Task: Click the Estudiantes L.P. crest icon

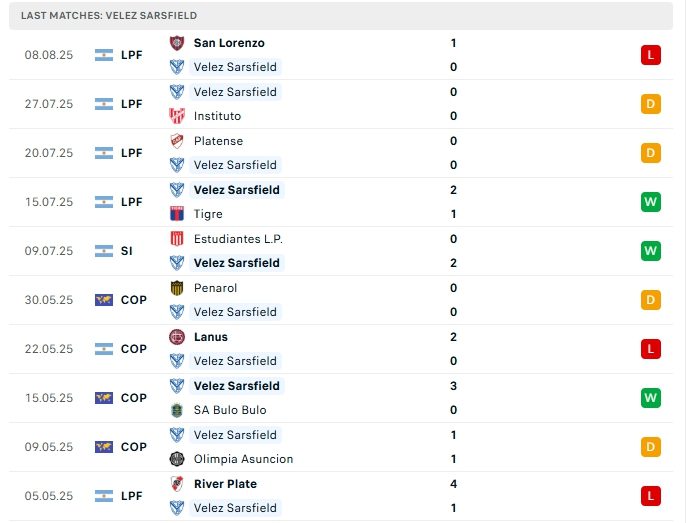Action: 177,239
